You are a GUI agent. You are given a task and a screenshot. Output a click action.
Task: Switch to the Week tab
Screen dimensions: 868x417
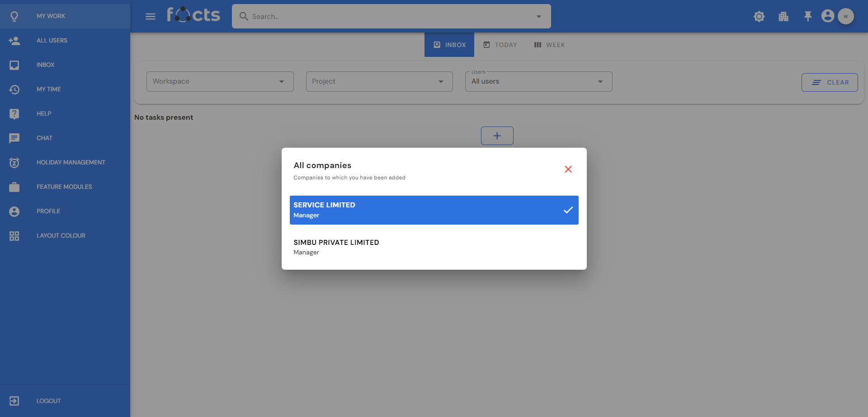coord(550,45)
